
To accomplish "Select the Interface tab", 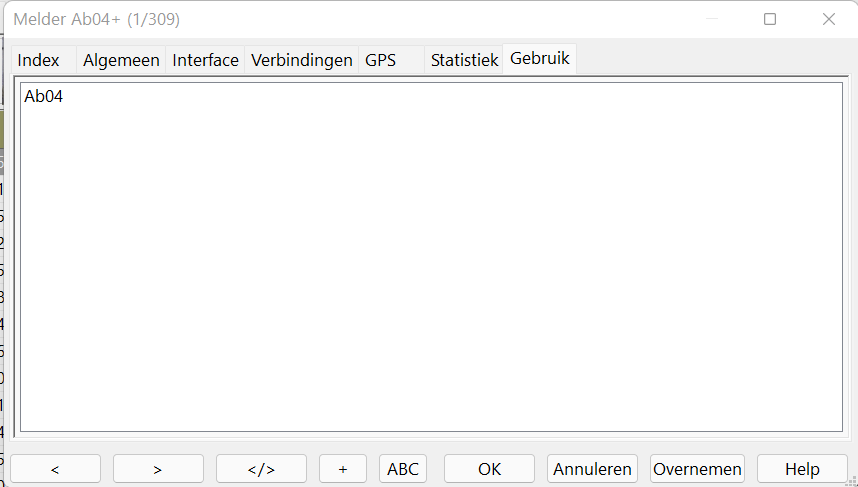I will [205, 60].
